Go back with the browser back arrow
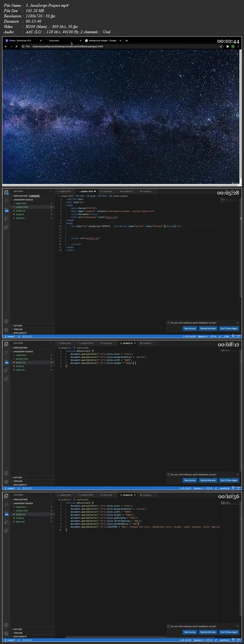 click(x=6, y=46)
